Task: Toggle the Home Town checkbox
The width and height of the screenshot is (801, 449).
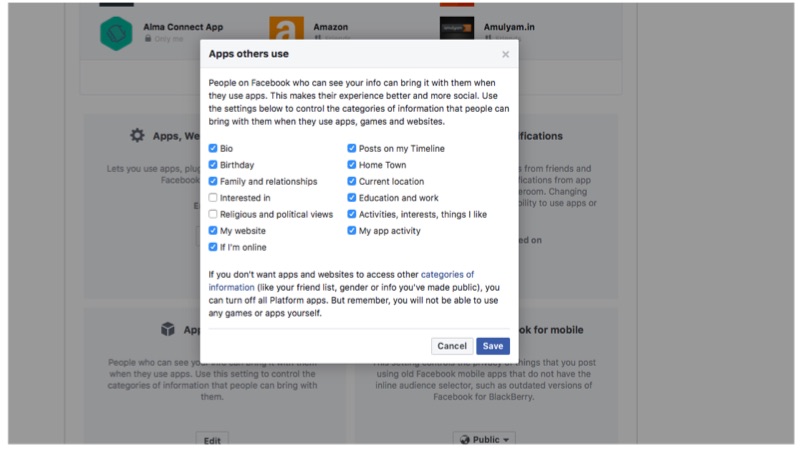Action: point(352,165)
